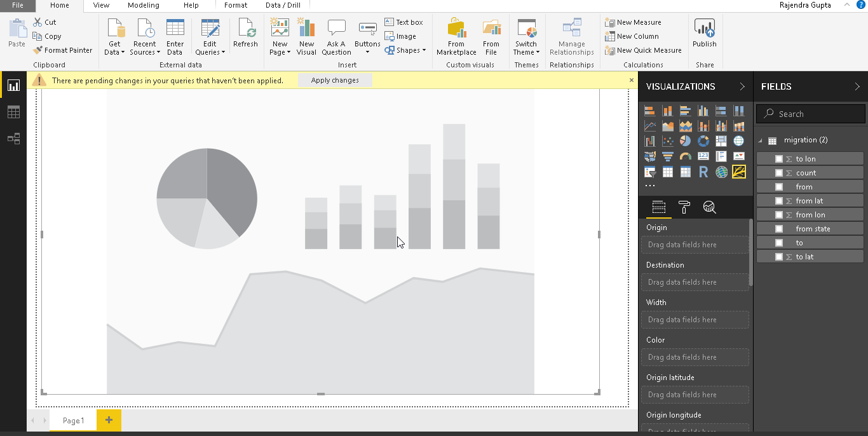Tick the 'from' field checkbox
Image resolution: width=868 pixels, height=436 pixels.
[779, 187]
